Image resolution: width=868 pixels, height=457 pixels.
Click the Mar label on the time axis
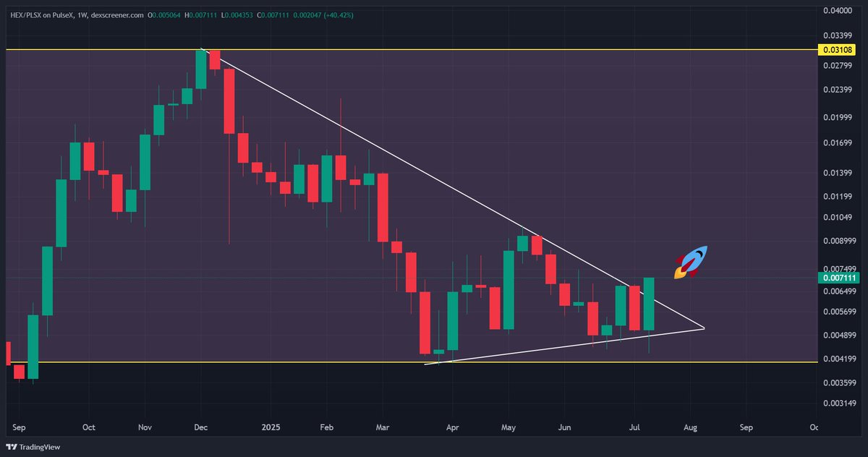[381, 427]
